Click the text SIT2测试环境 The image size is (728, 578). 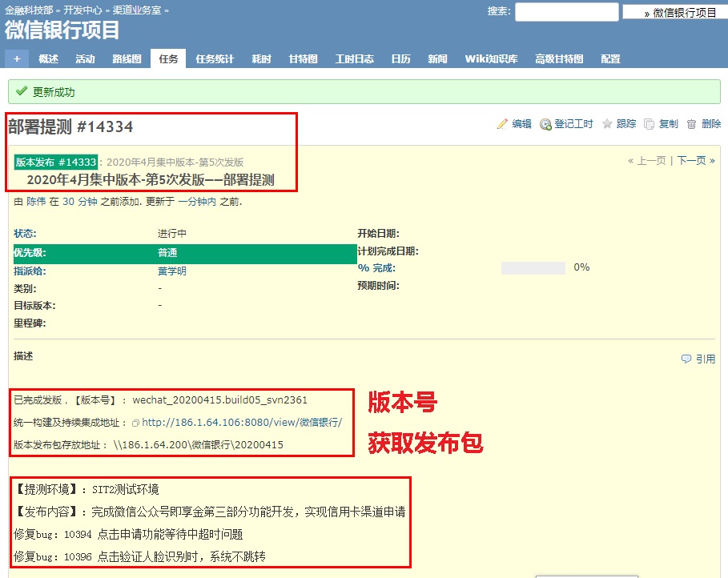point(126,489)
